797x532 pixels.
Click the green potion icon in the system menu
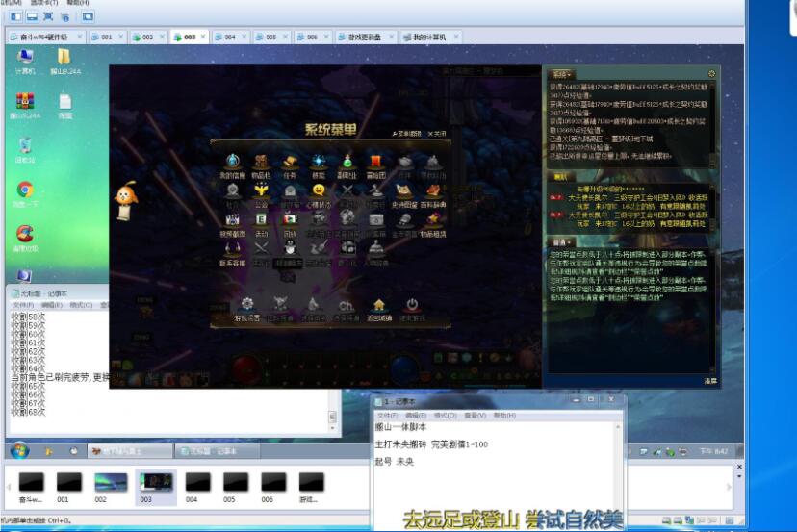[x=347, y=163]
